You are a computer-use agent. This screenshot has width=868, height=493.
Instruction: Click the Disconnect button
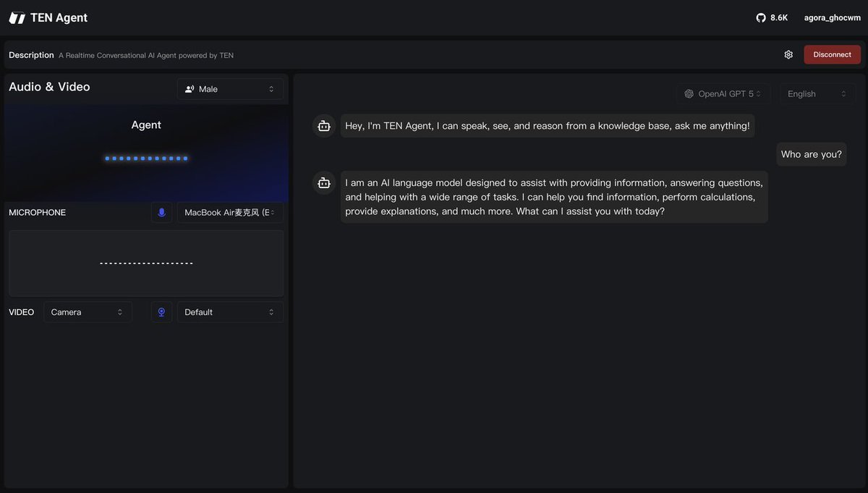[x=832, y=53]
